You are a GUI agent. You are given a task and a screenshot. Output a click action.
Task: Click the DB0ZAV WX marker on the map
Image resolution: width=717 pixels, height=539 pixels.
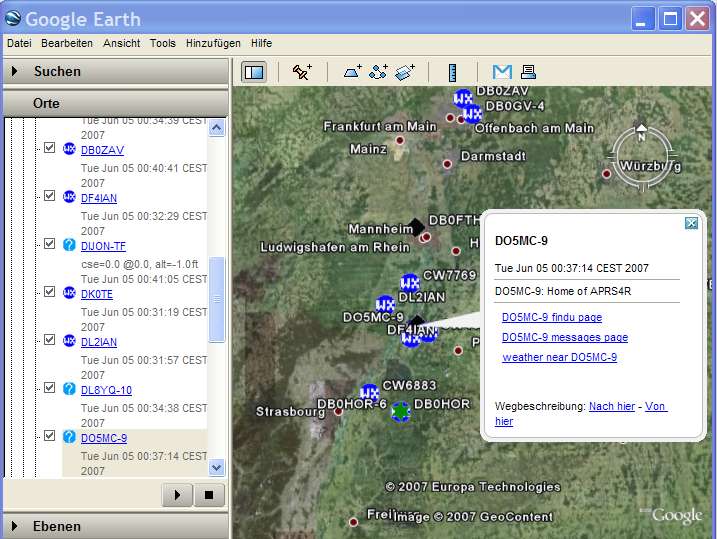click(462, 98)
